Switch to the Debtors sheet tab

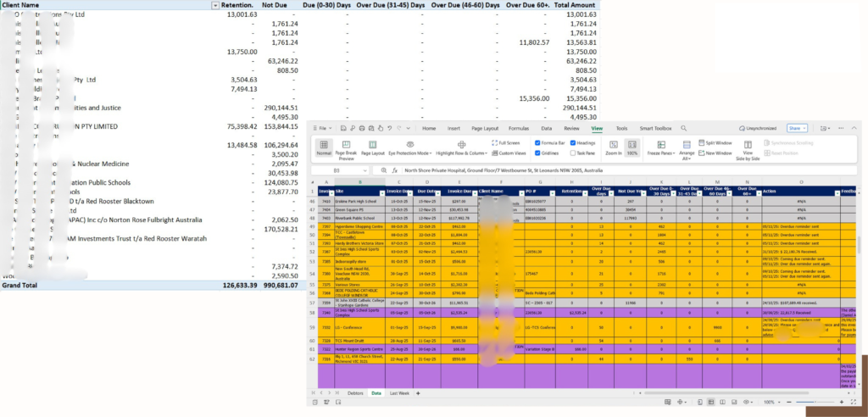(355, 393)
